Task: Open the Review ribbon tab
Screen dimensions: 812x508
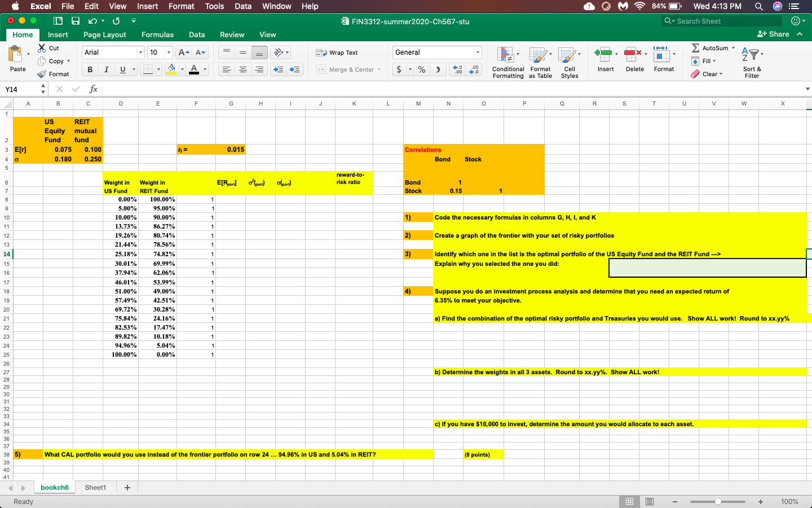Action: 232,34
